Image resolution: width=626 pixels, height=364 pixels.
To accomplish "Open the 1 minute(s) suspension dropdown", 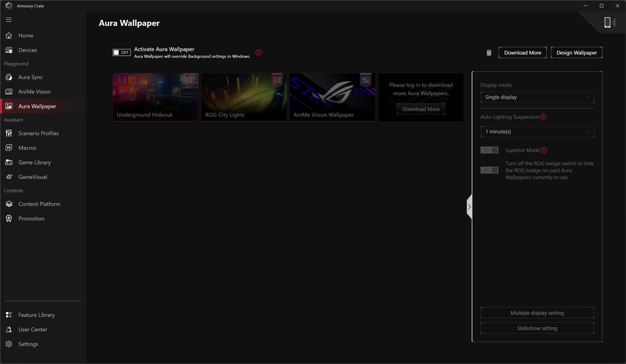I will (537, 132).
